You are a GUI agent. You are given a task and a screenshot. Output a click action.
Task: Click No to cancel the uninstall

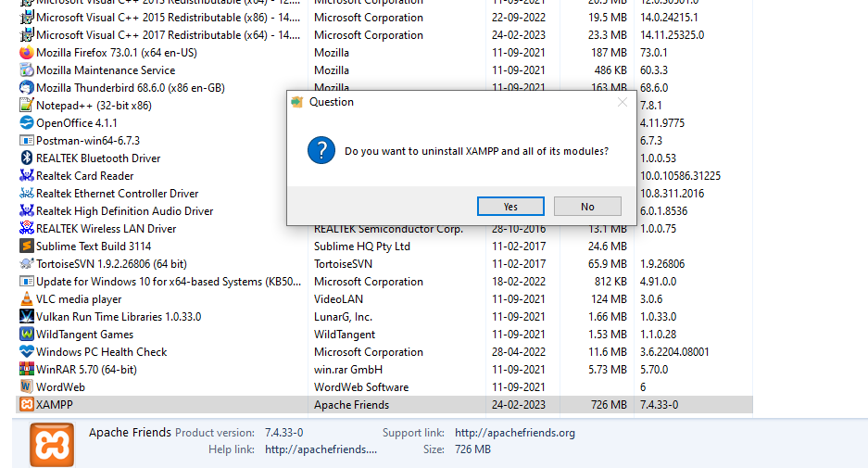pos(587,207)
